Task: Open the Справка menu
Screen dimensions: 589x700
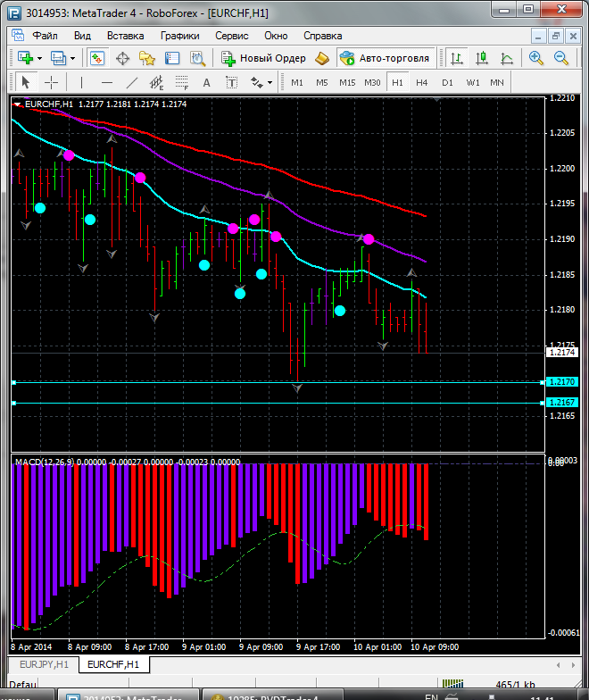Action: coord(323,36)
